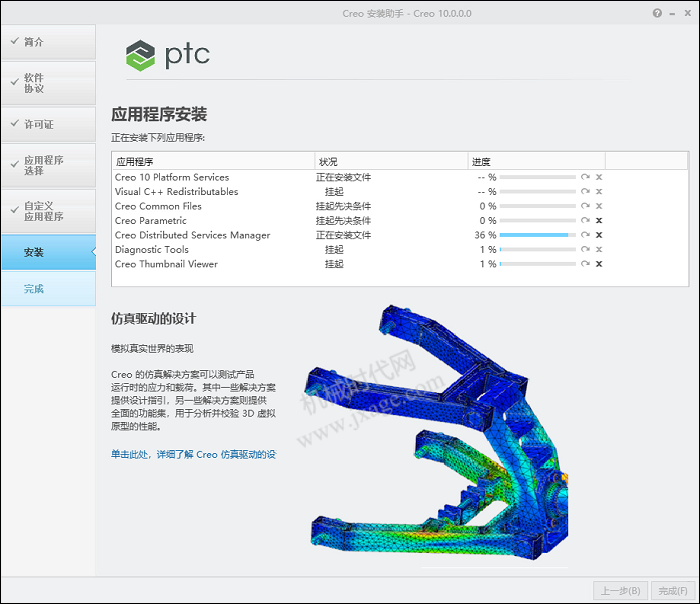Retry icon for Creo 10 Platform Services
Screen dimensions: 700x604
pos(585,177)
